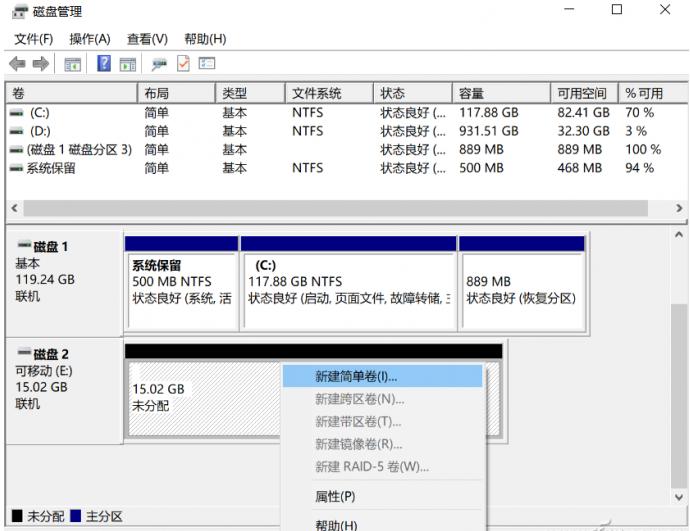Sort by the 文件系统 column header
Viewport: 690px width, 531px height.
[316, 93]
